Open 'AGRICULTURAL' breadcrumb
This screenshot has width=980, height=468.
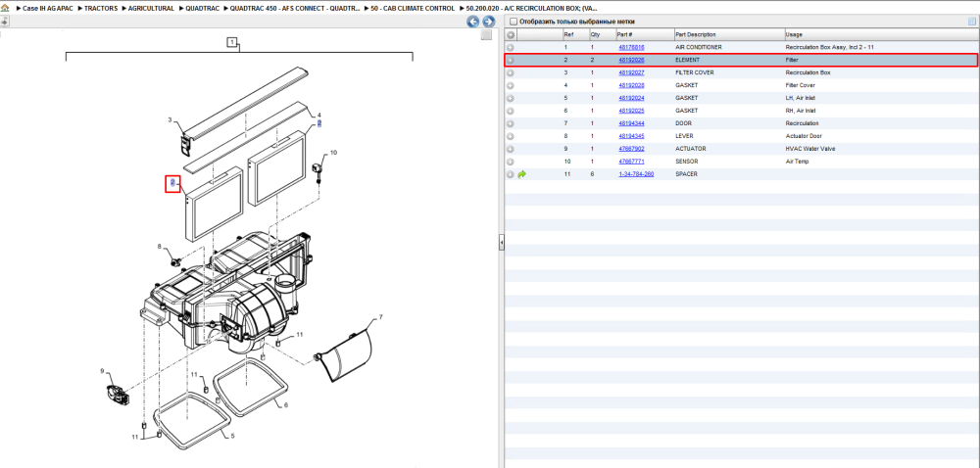[151, 8]
